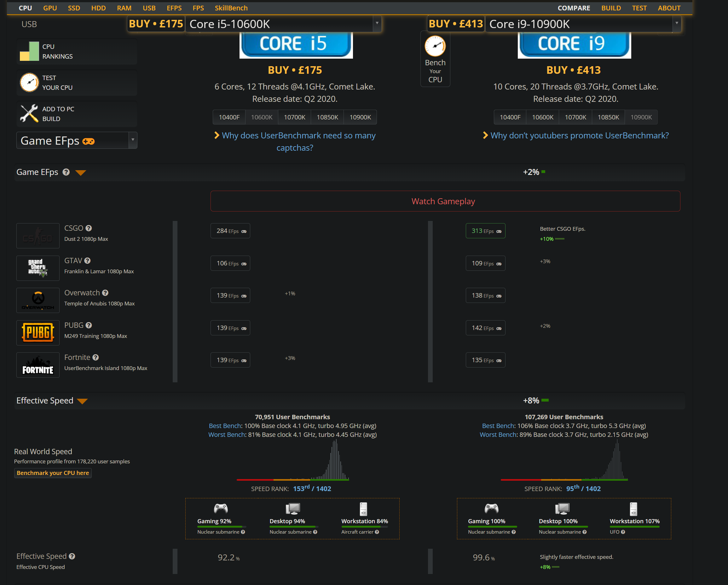This screenshot has height=585, width=728.
Task: Click gamepad icon in 284 EFps box
Action: point(244,232)
